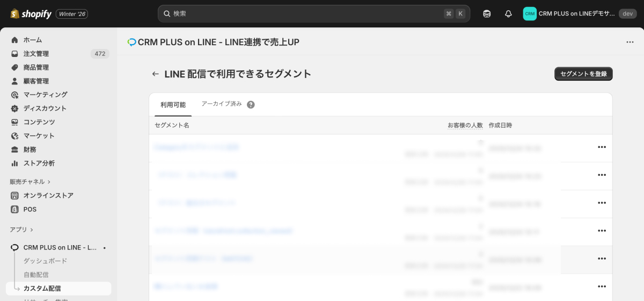Click the content image icon

(x=14, y=122)
